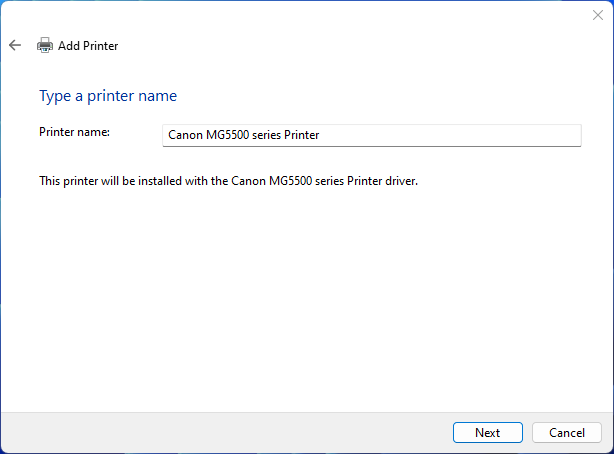
Task: Go back using the back arrow
Action: 15,45
